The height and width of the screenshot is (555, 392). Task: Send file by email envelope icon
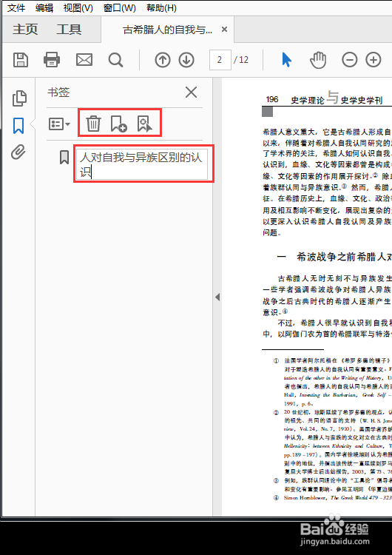(84, 60)
